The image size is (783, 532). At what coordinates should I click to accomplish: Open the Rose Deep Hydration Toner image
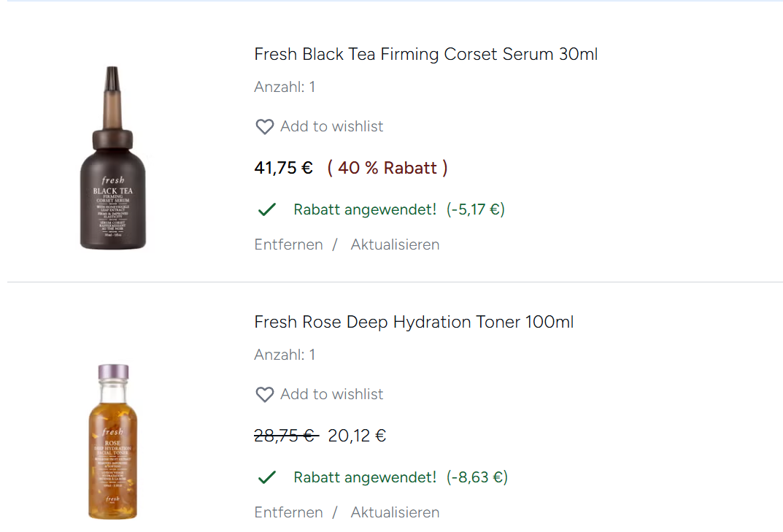pos(112,442)
